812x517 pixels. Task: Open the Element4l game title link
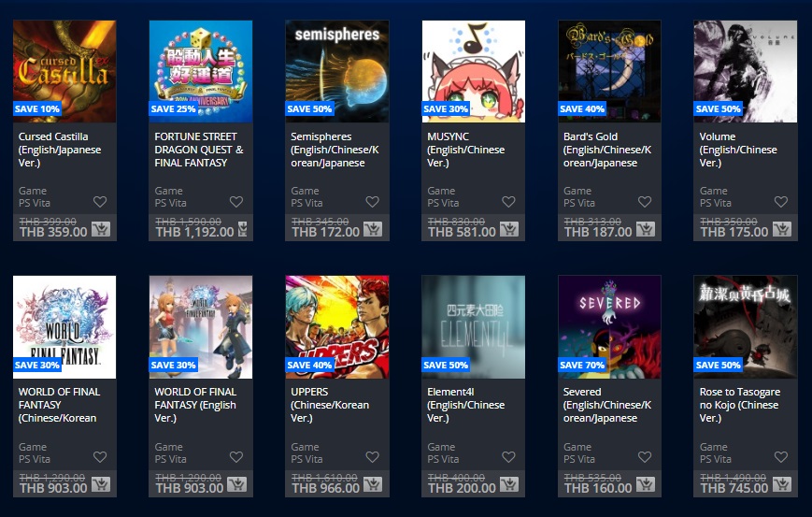(465, 405)
